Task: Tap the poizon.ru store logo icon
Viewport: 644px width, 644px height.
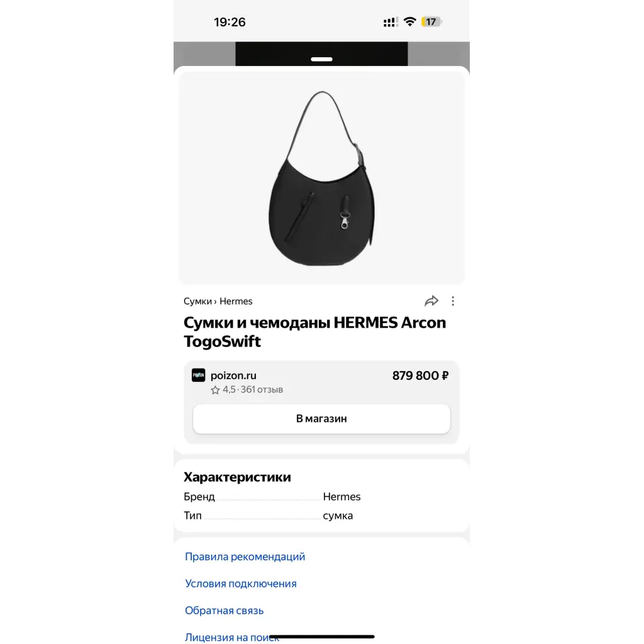Action: tap(198, 375)
